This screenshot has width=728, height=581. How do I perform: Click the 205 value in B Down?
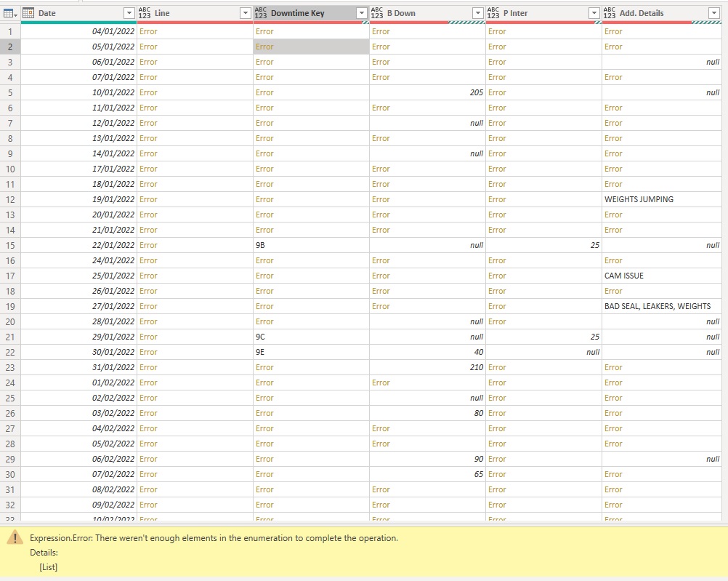click(x=427, y=92)
